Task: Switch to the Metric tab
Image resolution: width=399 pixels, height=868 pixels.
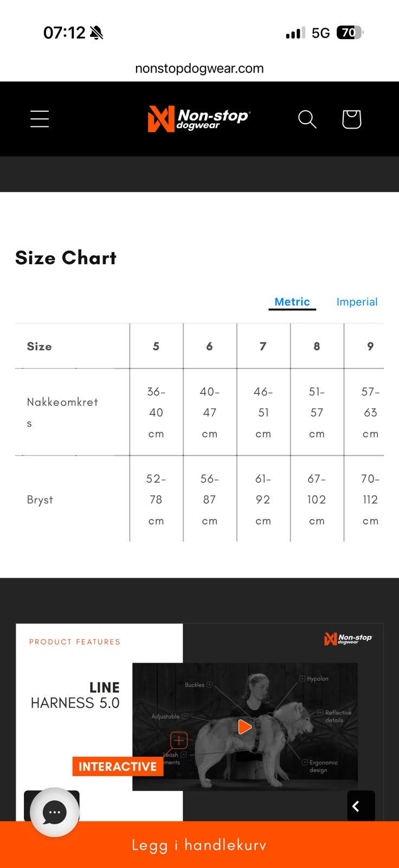Action: pyautogui.click(x=292, y=302)
